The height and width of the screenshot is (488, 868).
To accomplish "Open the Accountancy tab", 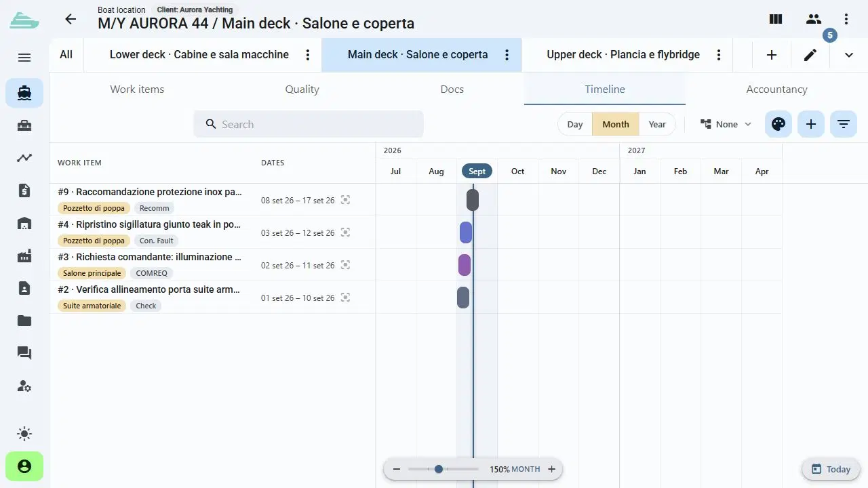I will tap(776, 89).
